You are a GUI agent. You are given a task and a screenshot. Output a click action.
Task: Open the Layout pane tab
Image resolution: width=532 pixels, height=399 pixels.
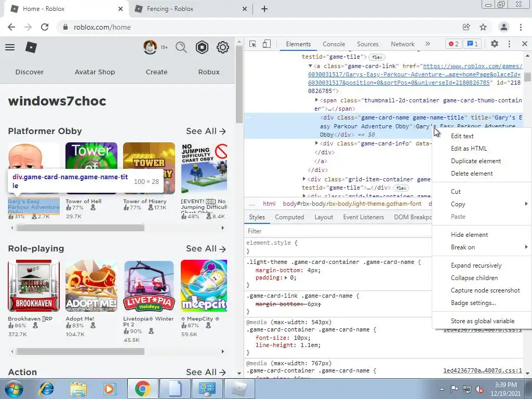tap(324, 217)
